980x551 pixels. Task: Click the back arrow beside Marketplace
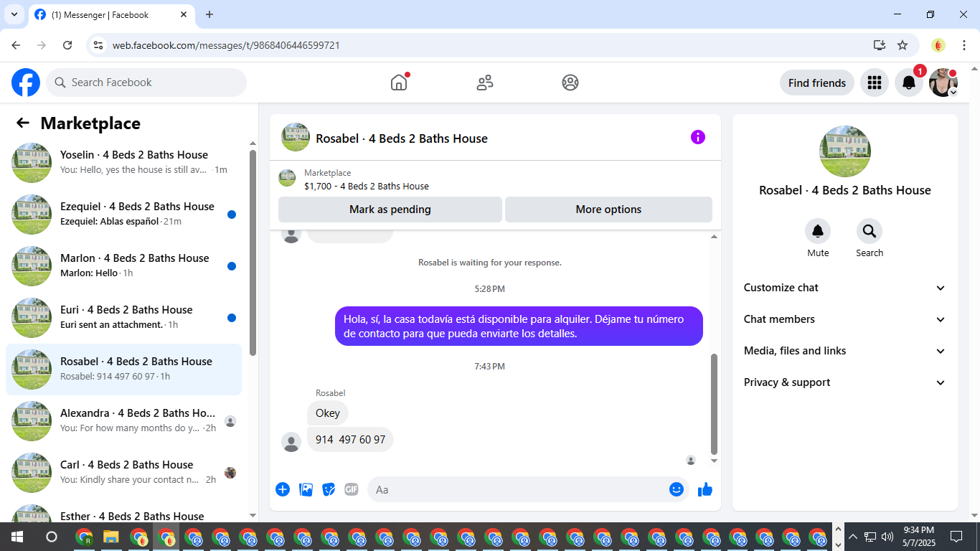pyautogui.click(x=23, y=123)
